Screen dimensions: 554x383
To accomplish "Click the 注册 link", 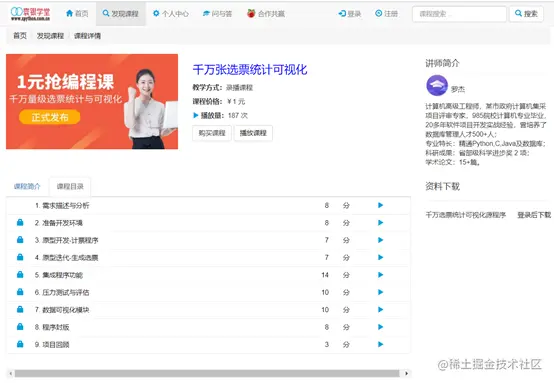I will tap(387, 13).
